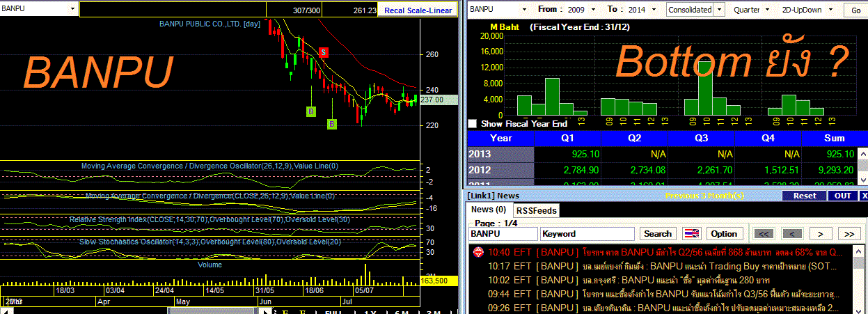Close the Link1 News panel with X
The width and height of the screenshot is (868, 314).
point(864,196)
